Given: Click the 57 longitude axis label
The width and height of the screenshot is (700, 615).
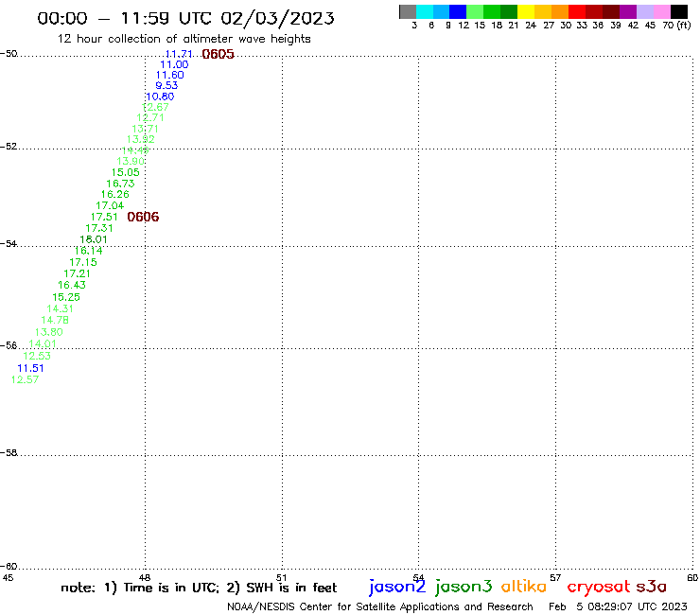Looking at the screenshot, I should (555, 578).
